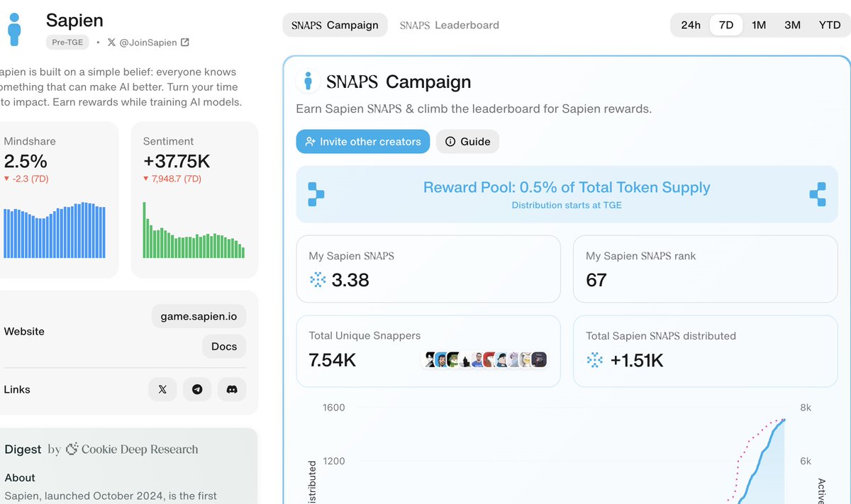Click the Sapien icon in SNAPS Campaign heading
Image resolution: width=851 pixels, height=504 pixels.
pyautogui.click(x=308, y=82)
